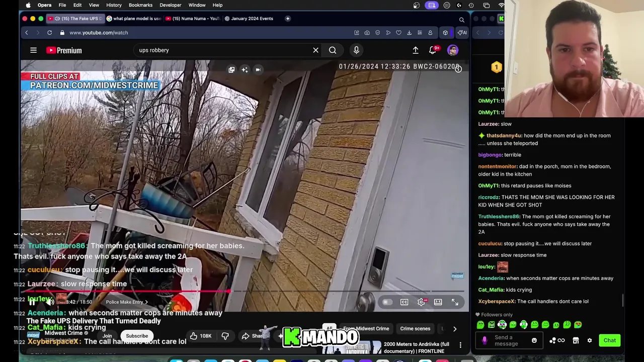Pick the first green blob emote
Screen dimensions: 644x362
click(x=480, y=325)
